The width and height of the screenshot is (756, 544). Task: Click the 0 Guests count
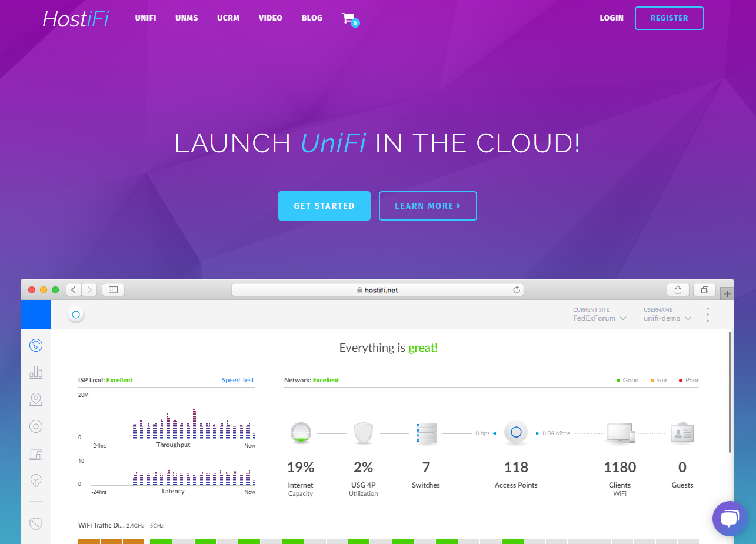point(682,468)
